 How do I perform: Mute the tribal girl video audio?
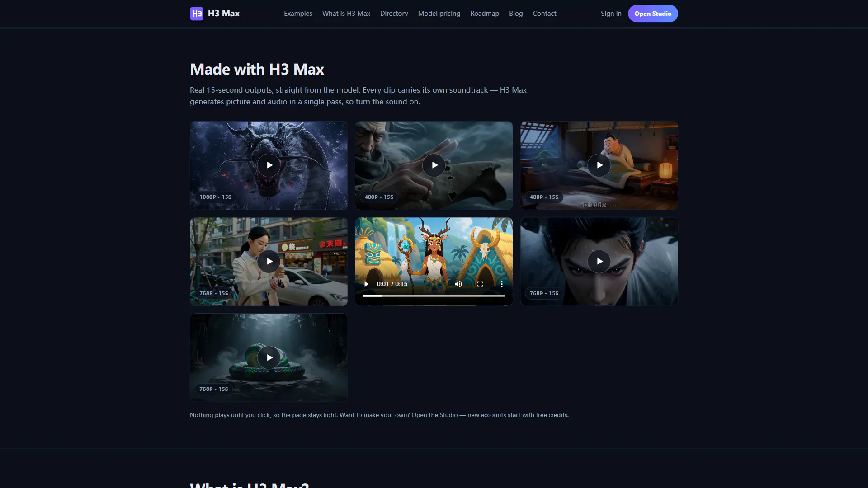[x=458, y=284]
